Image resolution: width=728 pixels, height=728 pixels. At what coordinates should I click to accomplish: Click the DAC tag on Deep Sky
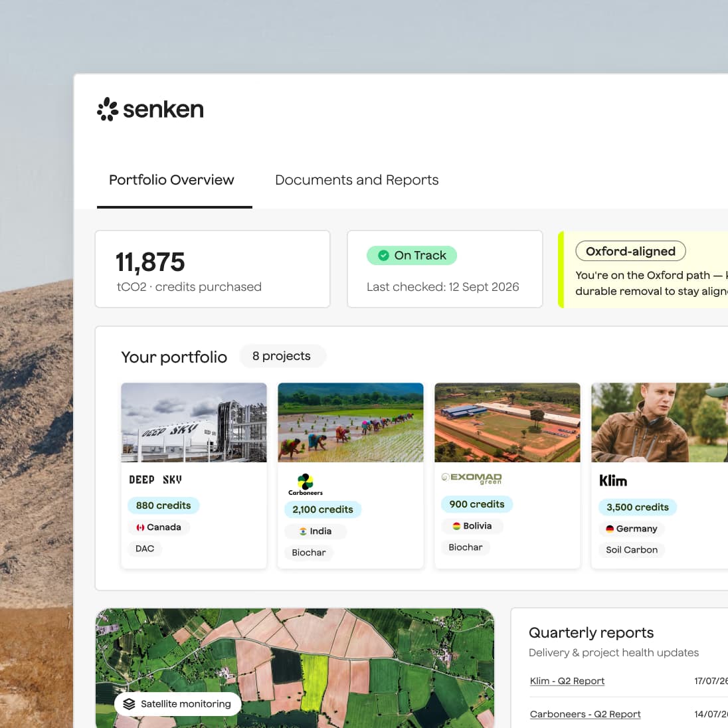[145, 549]
